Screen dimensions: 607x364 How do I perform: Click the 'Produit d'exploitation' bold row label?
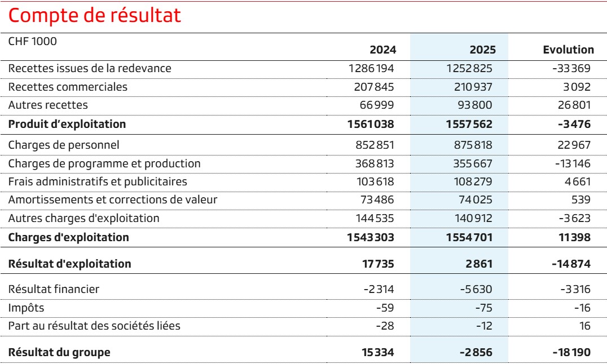pyautogui.click(x=67, y=124)
